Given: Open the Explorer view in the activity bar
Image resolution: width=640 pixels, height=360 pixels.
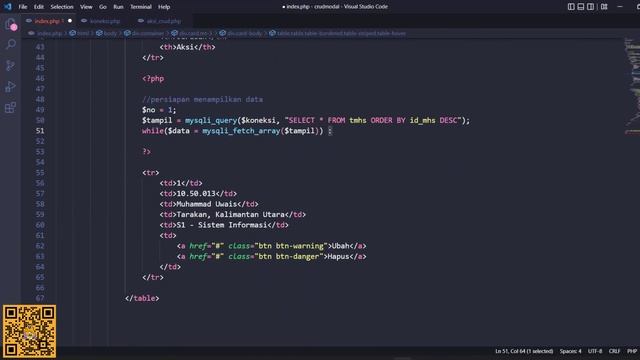Looking at the screenshot, I should 11,24.
